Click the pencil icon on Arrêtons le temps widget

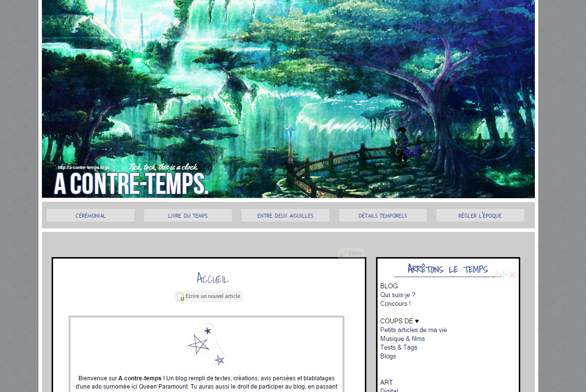496,275
